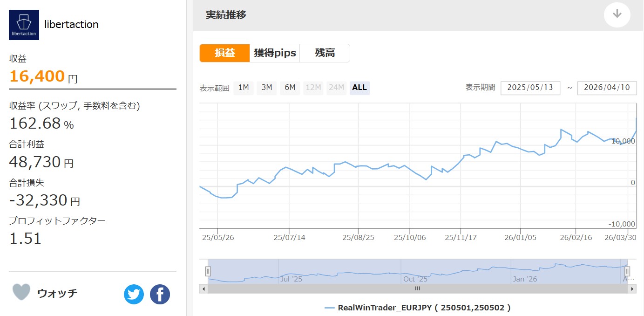Set display range to 3M
The height and width of the screenshot is (316, 644).
[x=267, y=88]
